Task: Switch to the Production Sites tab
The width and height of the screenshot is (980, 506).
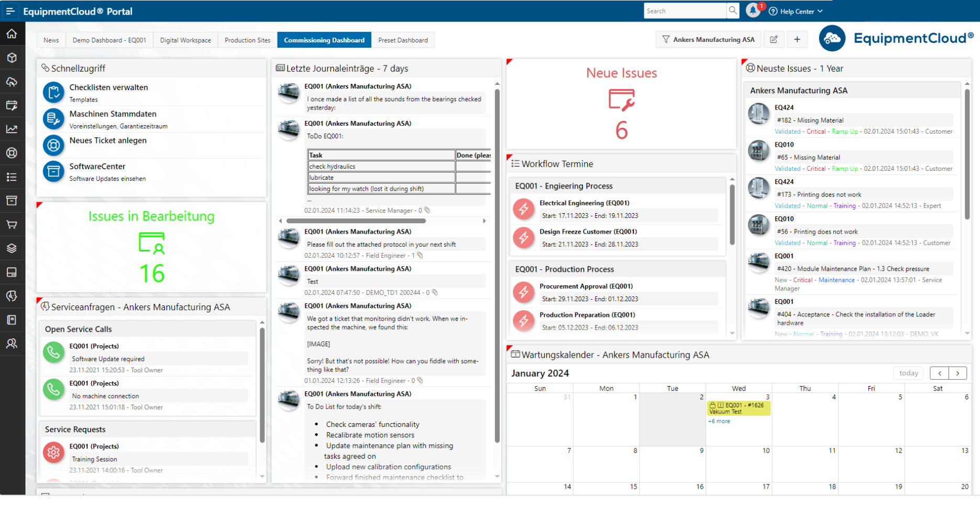Action: click(247, 40)
